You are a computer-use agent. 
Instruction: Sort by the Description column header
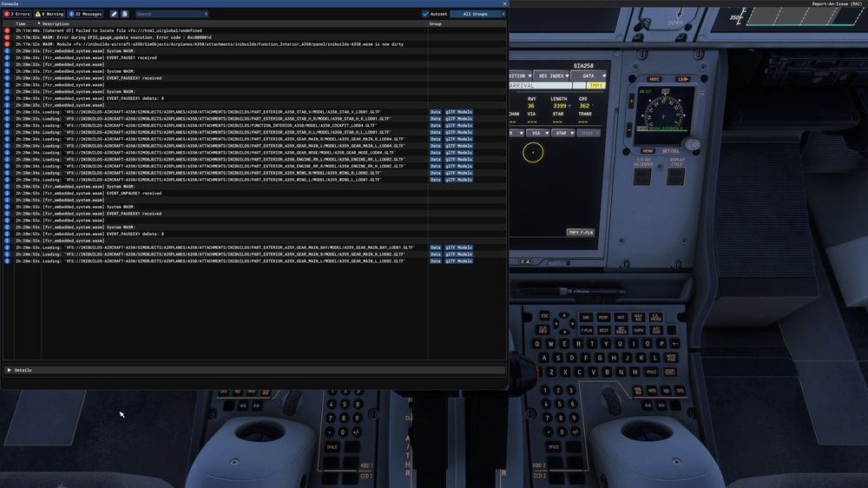coord(56,23)
